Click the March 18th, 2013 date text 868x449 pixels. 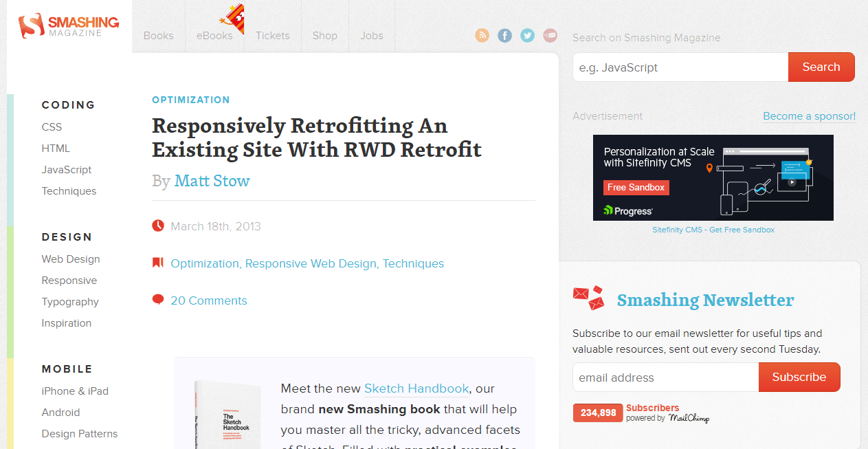point(216,226)
